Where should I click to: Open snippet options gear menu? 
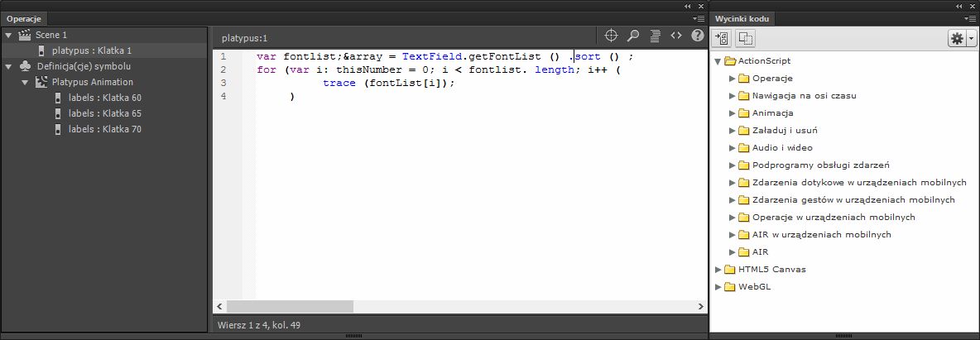click(961, 39)
